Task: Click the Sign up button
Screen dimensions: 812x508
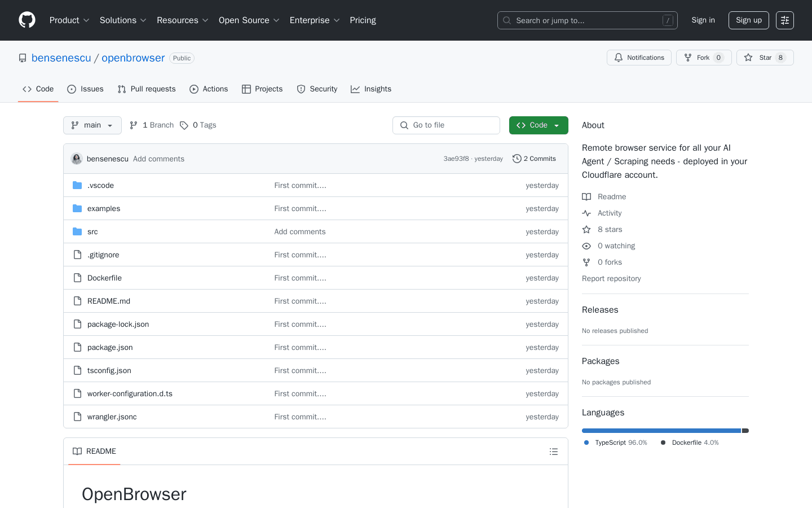Action: coord(749,20)
